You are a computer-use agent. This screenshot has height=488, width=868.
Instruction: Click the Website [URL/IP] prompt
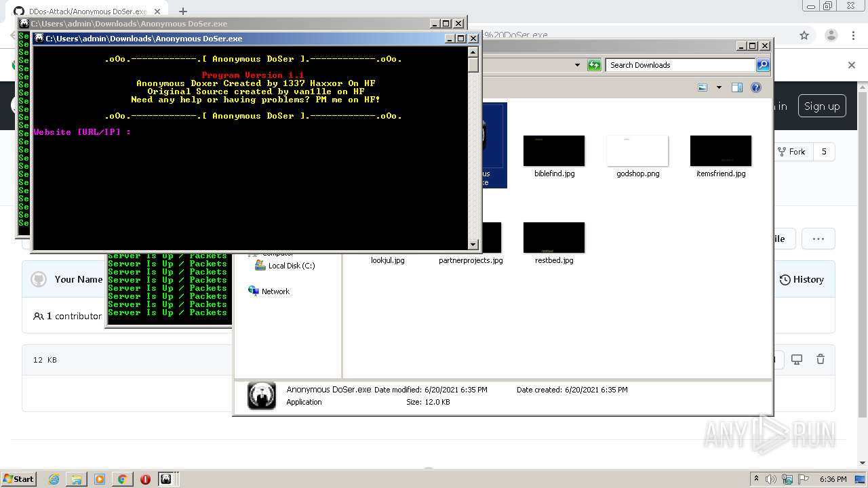pos(82,132)
